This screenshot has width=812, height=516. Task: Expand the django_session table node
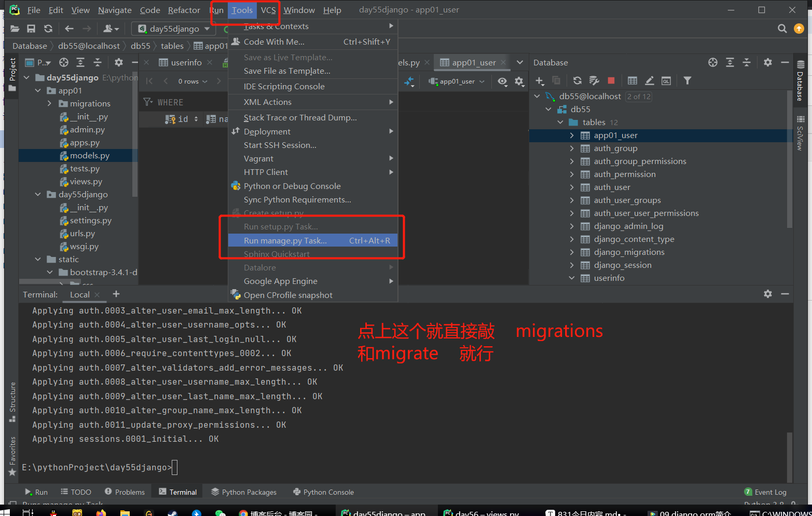[572, 265]
